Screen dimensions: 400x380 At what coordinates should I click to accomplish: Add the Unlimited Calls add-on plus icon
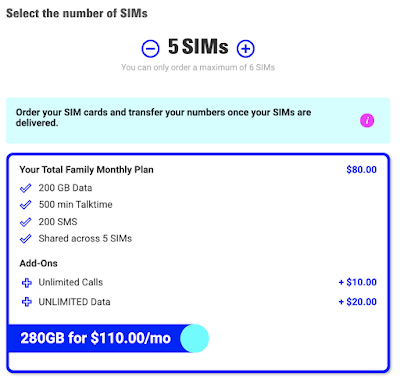[27, 283]
